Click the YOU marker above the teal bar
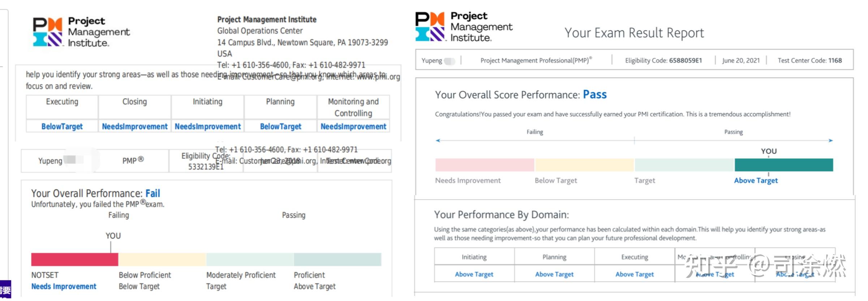The height and width of the screenshot is (301, 868). pos(769,151)
